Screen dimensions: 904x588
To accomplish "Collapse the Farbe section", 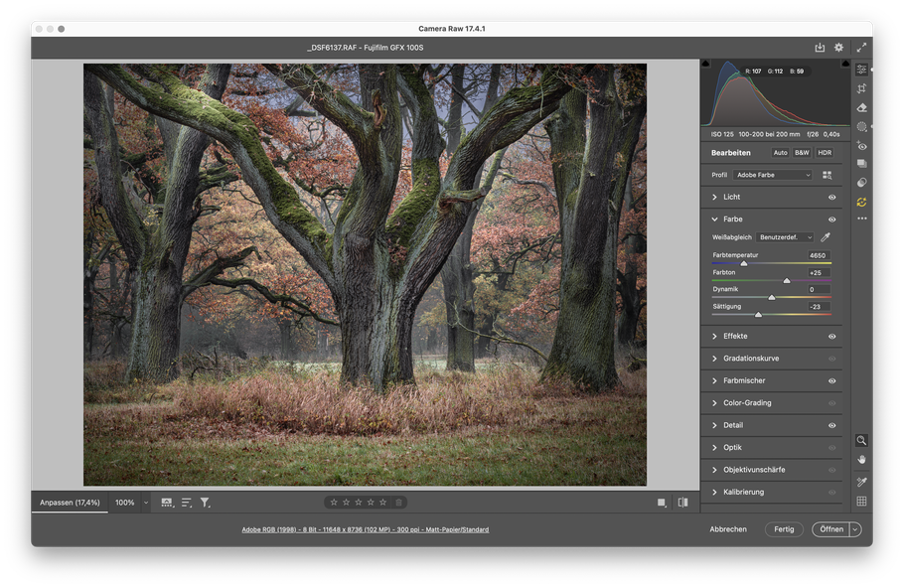I will point(714,220).
